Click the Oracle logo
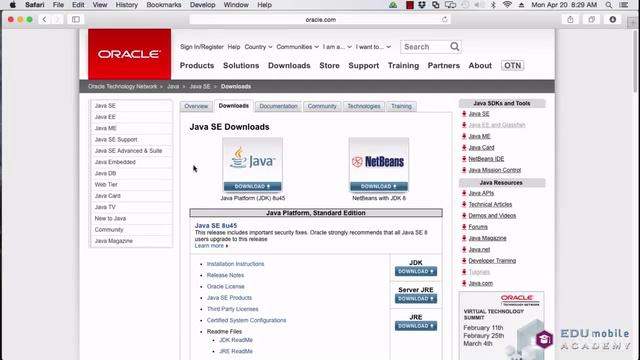The height and width of the screenshot is (360, 640). click(x=129, y=54)
